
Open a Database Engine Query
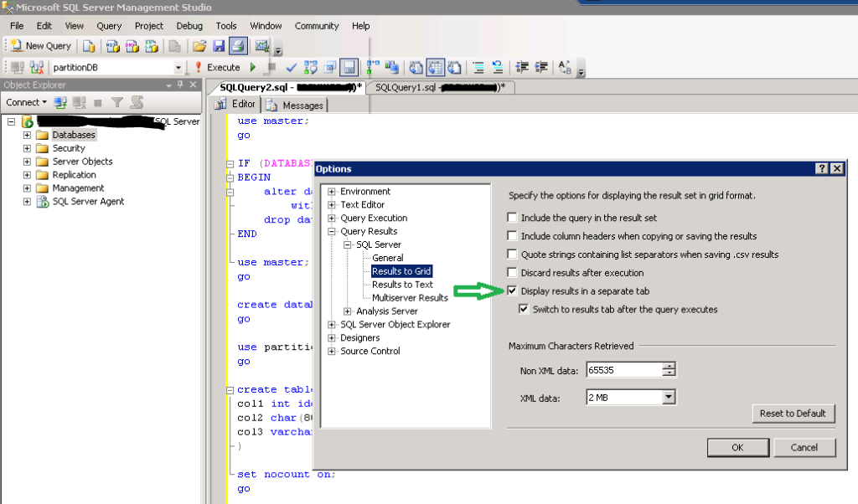(89, 46)
